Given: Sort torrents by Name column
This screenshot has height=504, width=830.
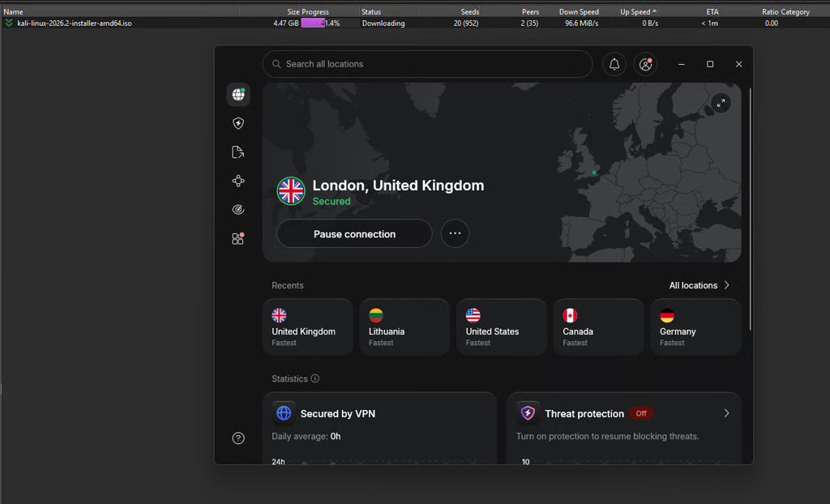Looking at the screenshot, I should [13, 11].
